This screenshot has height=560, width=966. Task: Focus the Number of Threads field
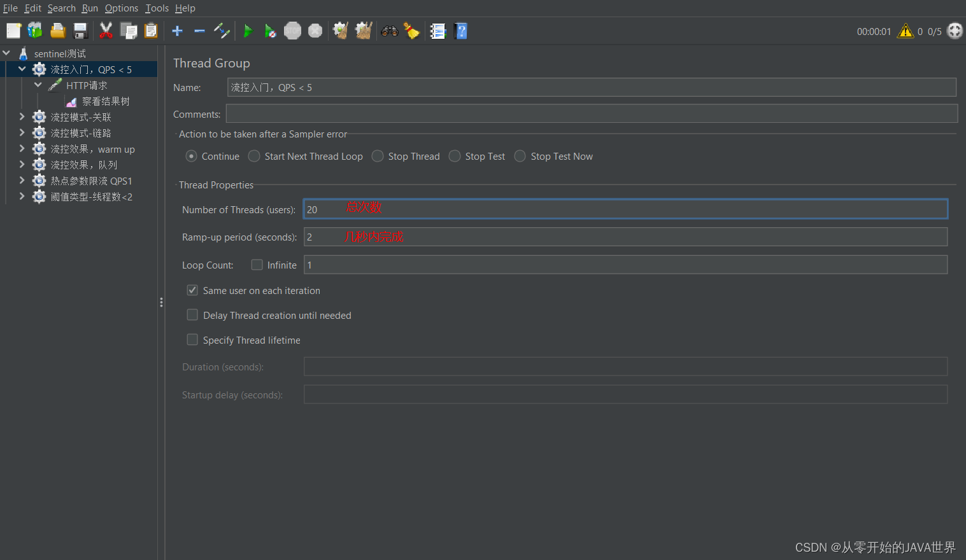(x=625, y=209)
